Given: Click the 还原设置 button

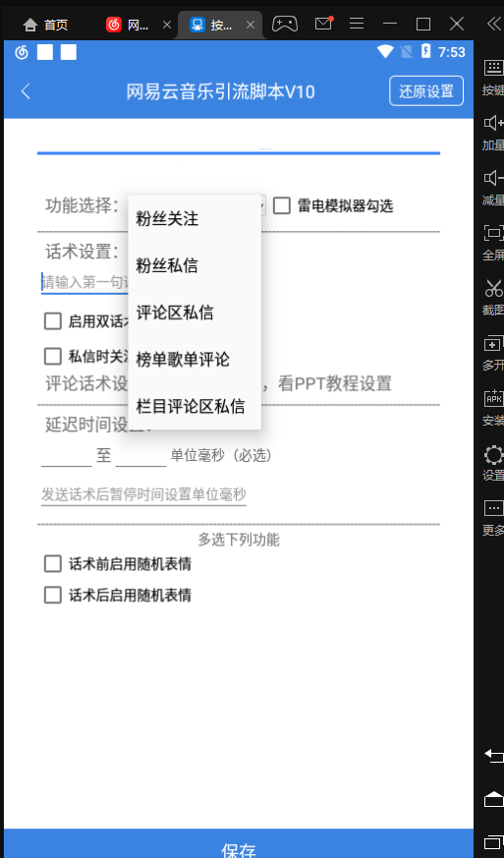Looking at the screenshot, I should coord(426,90).
